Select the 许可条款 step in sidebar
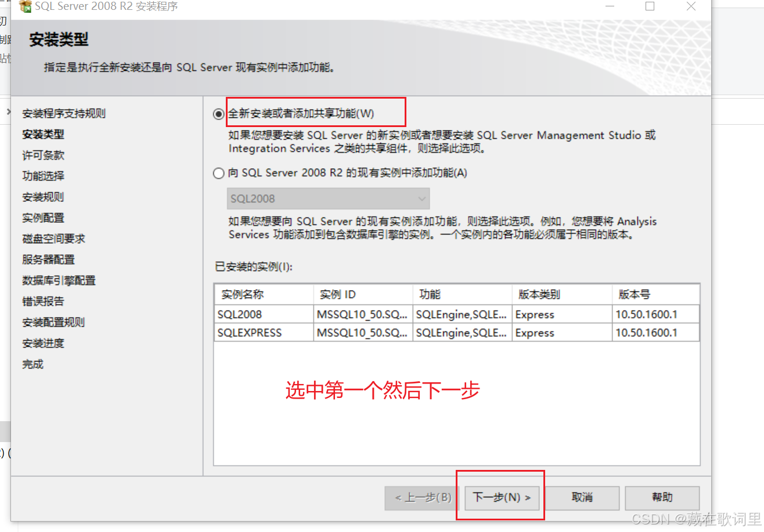The width and height of the screenshot is (764, 532). 43,155
